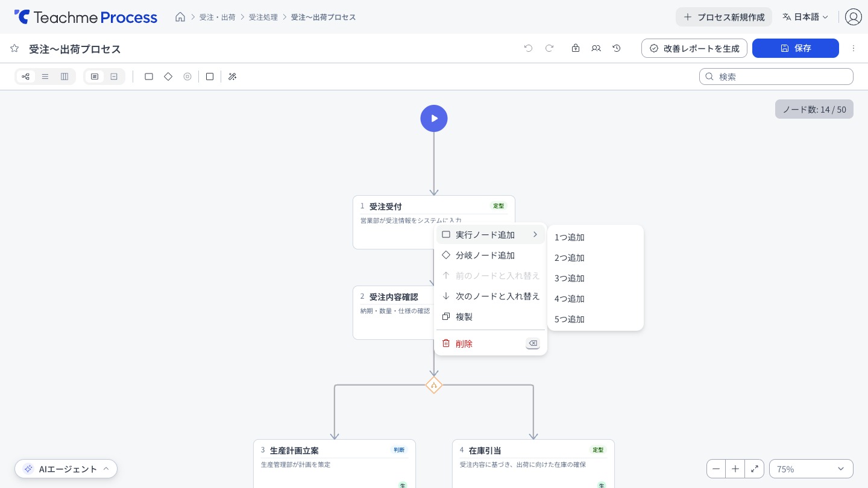Open the lock permissions icon
The image size is (868, 488).
(576, 48)
